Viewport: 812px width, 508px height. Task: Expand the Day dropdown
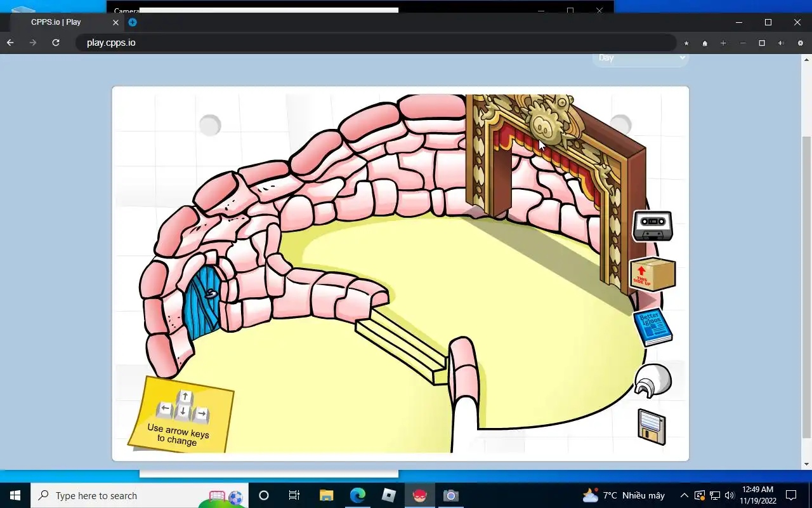coord(641,58)
